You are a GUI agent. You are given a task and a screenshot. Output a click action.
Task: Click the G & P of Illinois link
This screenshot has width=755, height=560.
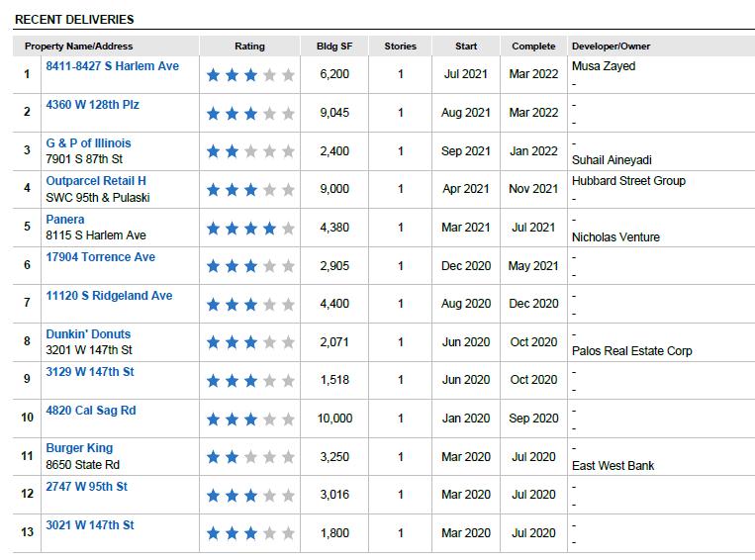pos(88,143)
